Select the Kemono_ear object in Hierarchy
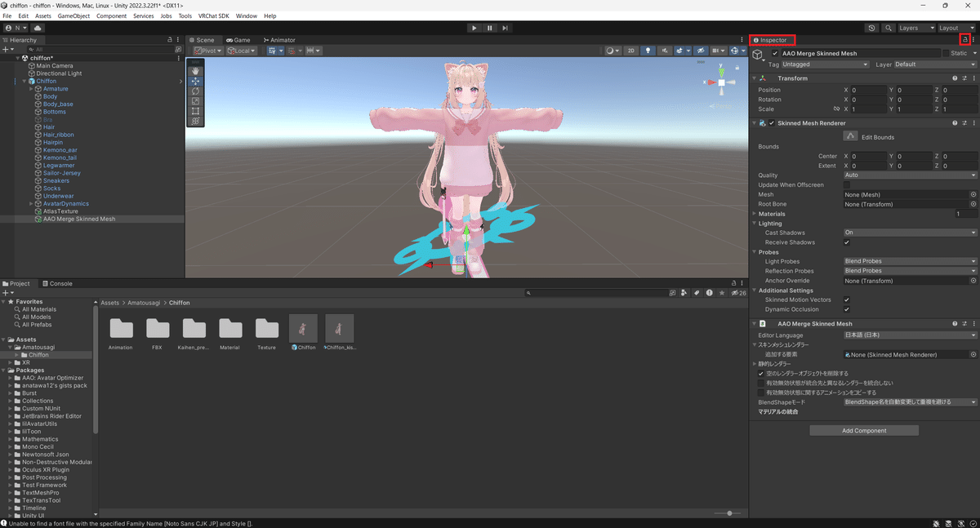This screenshot has height=528, width=980. coord(60,150)
